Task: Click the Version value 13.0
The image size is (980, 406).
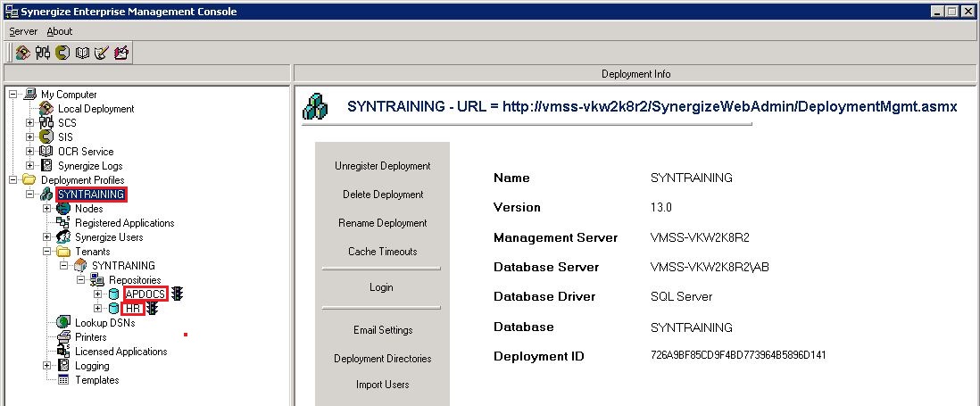Action: click(661, 207)
